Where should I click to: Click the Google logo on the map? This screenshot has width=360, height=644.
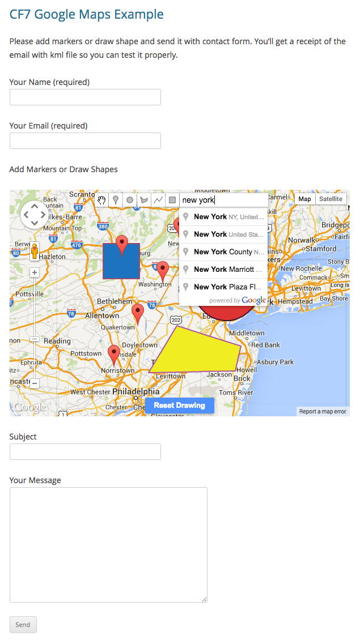tap(29, 407)
